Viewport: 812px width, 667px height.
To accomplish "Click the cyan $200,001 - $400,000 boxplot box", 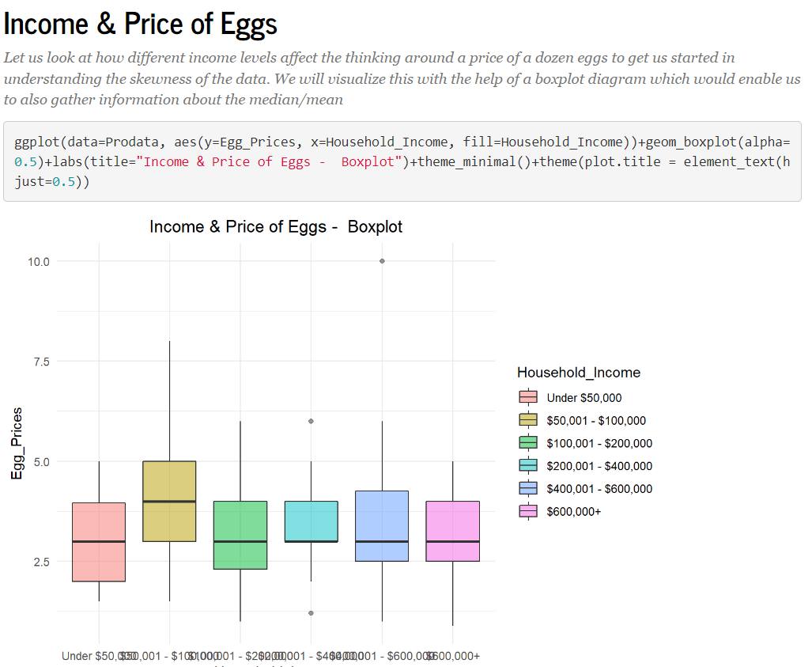I will [312, 521].
